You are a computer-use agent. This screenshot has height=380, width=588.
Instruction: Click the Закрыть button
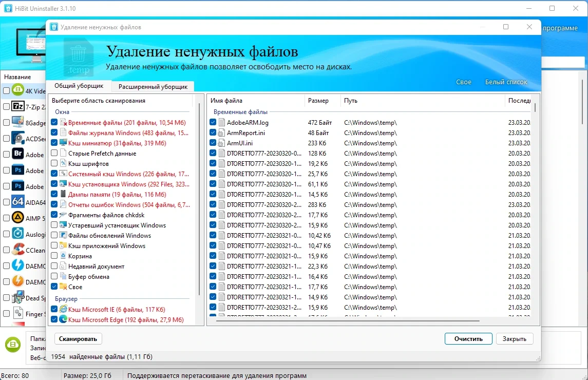(515, 339)
